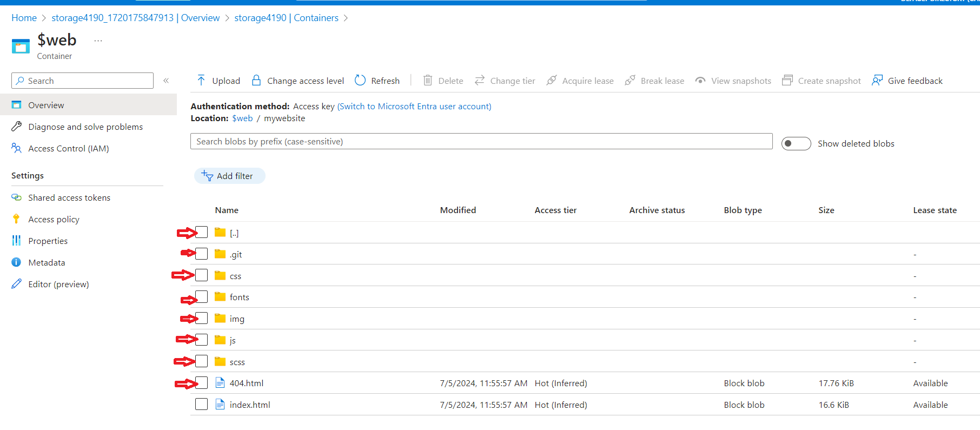Image resolution: width=980 pixels, height=430 pixels.
Task: Sort by the Name column header
Action: pyautogui.click(x=227, y=210)
